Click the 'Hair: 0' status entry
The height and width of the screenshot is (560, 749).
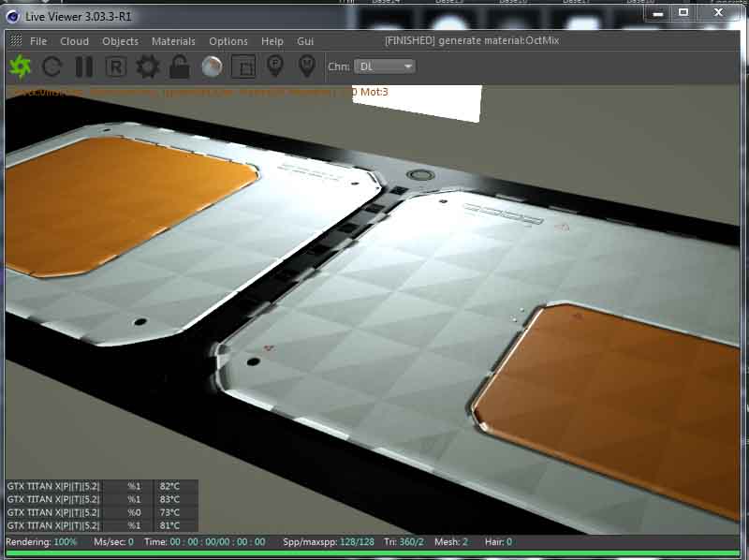[498, 542]
